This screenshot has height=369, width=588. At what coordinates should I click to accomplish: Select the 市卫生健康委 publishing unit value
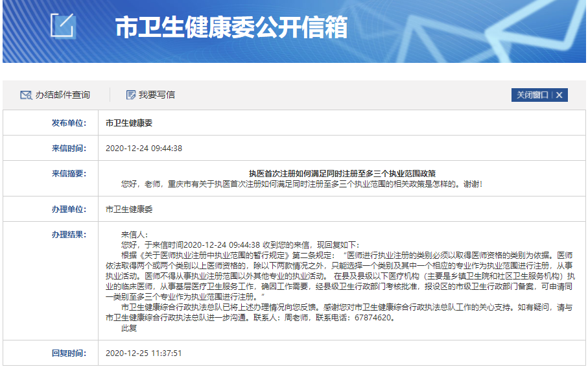129,123
